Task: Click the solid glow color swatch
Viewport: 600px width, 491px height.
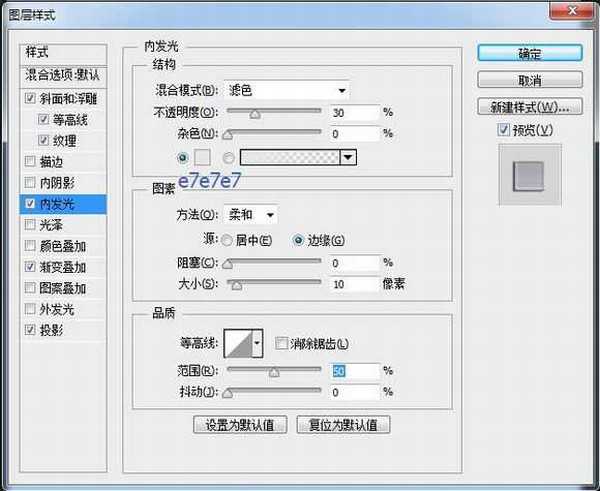Action: [x=202, y=157]
